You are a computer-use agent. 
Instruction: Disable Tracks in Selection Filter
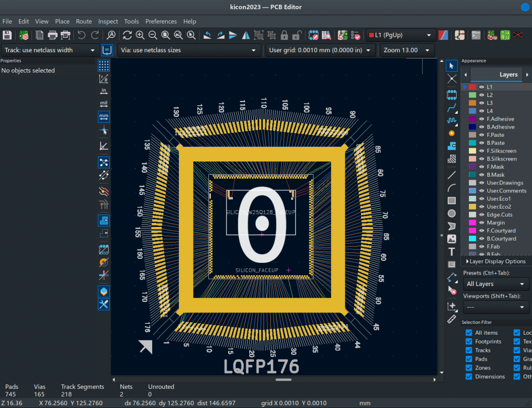coord(469,350)
